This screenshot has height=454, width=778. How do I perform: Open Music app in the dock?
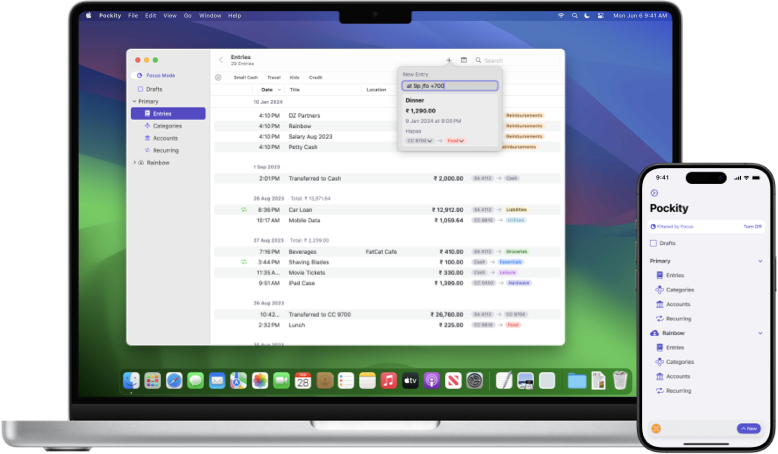(x=389, y=381)
